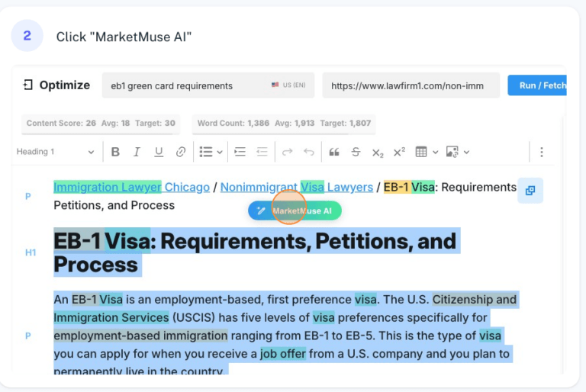Screen dimensions: 586x392
Task: Click the insert table icon
Action: pyautogui.click(x=421, y=152)
